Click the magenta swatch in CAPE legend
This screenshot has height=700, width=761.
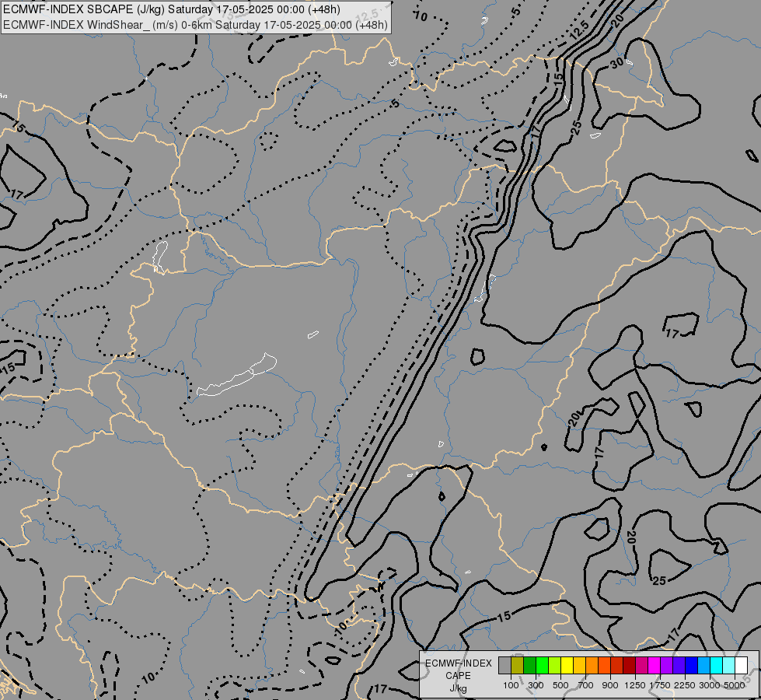pyautogui.click(x=655, y=665)
